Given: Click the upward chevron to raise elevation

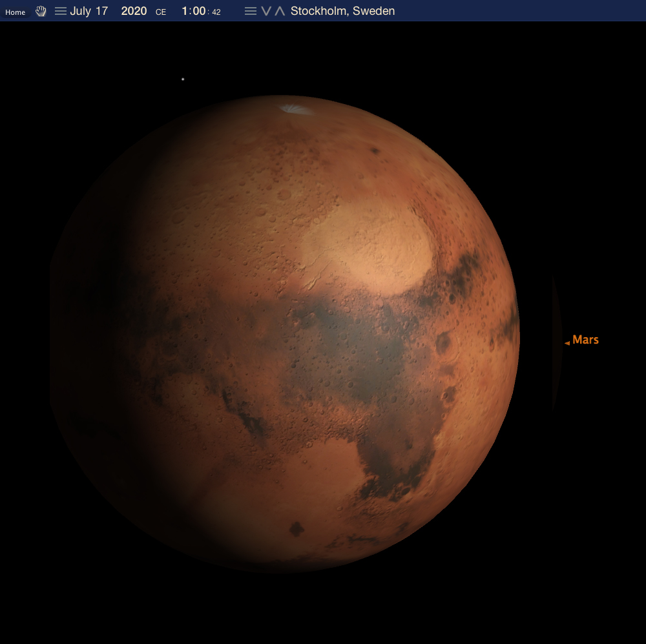Looking at the screenshot, I should point(280,11).
